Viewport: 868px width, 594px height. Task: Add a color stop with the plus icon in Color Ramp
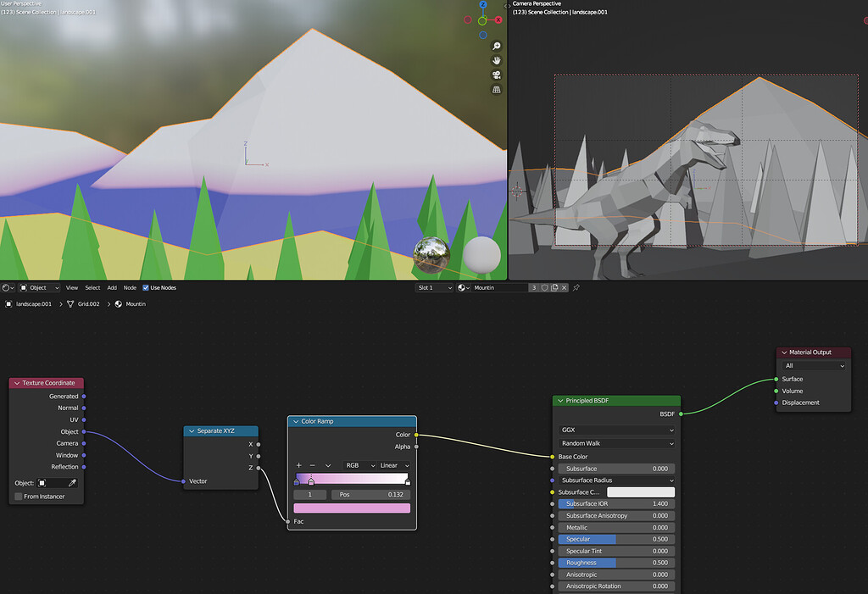[298, 465]
